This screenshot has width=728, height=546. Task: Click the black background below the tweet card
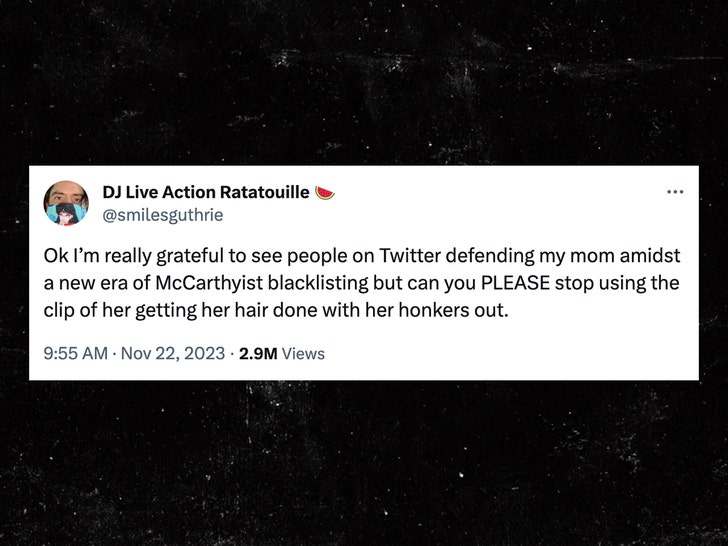coord(364,460)
